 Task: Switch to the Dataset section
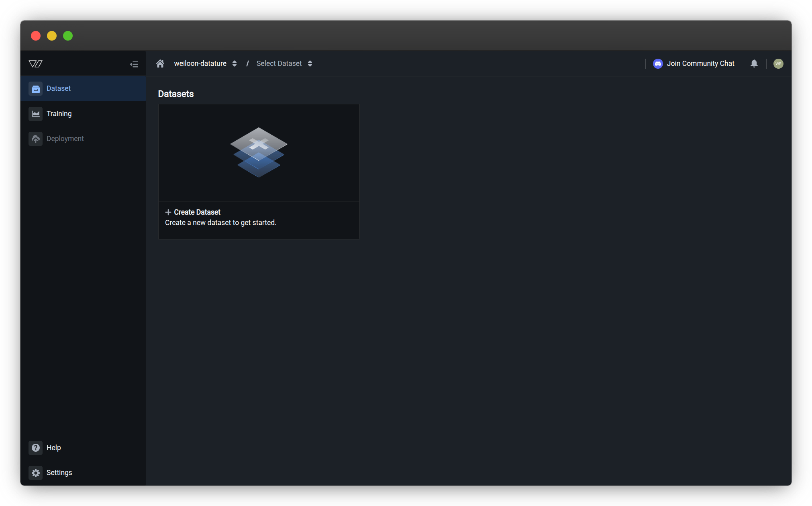(59, 88)
